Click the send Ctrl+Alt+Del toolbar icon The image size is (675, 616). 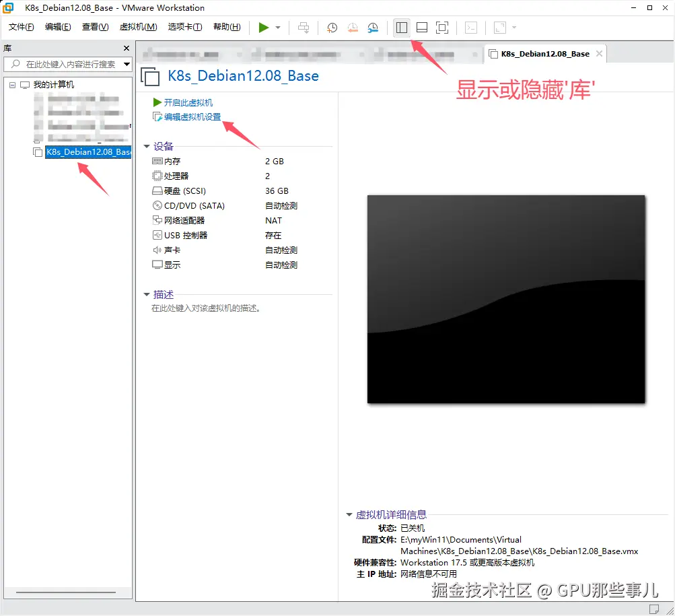pos(304,28)
